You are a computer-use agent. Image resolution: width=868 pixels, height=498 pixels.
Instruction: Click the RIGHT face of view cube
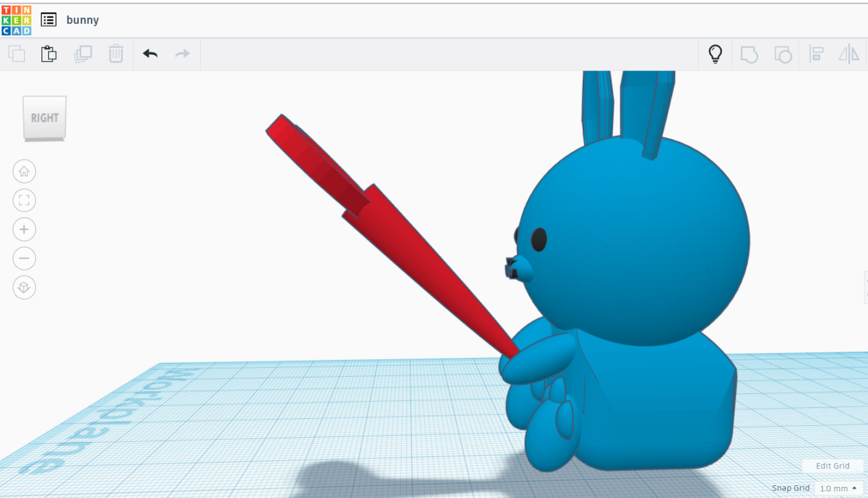45,117
